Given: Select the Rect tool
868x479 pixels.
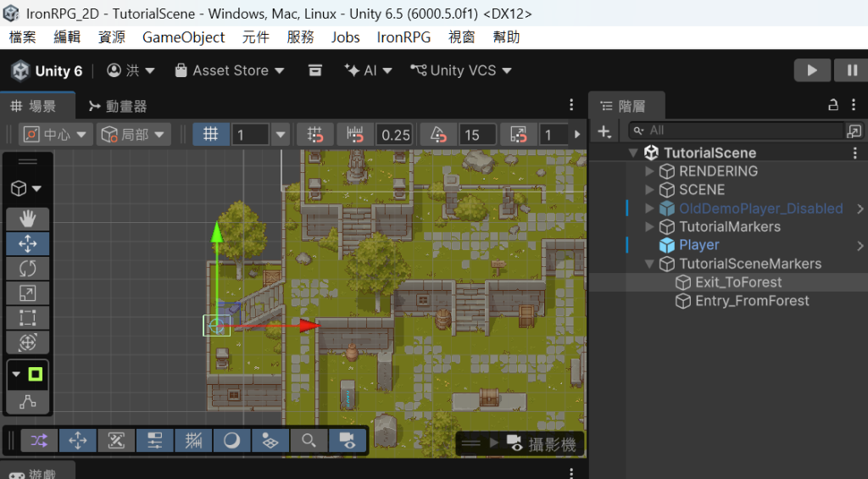Looking at the screenshot, I should point(28,318).
